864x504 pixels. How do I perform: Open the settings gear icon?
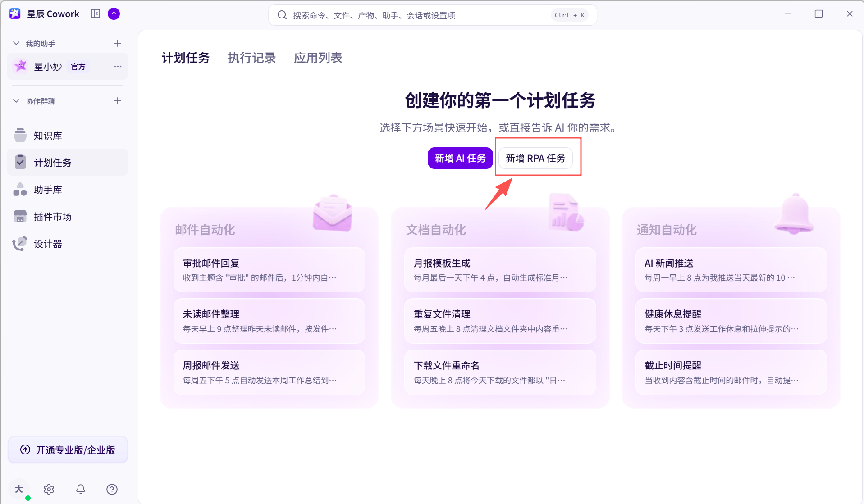pyautogui.click(x=49, y=489)
